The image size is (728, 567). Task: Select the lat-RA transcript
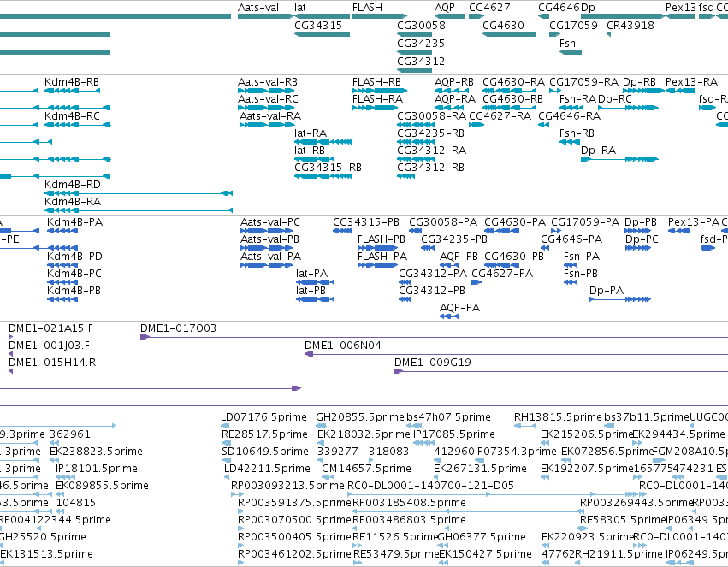coord(323,141)
